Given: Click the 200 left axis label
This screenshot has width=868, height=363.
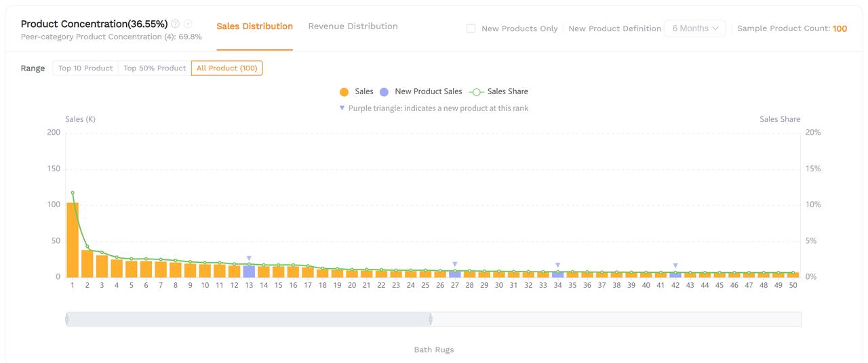Looking at the screenshot, I should click(x=54, y=132).
